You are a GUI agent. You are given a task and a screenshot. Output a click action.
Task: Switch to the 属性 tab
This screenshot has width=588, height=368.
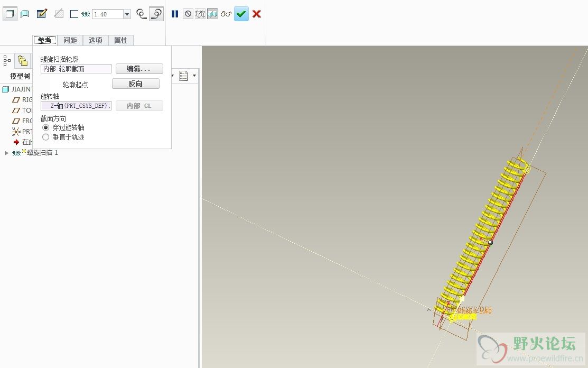point(120,40)
